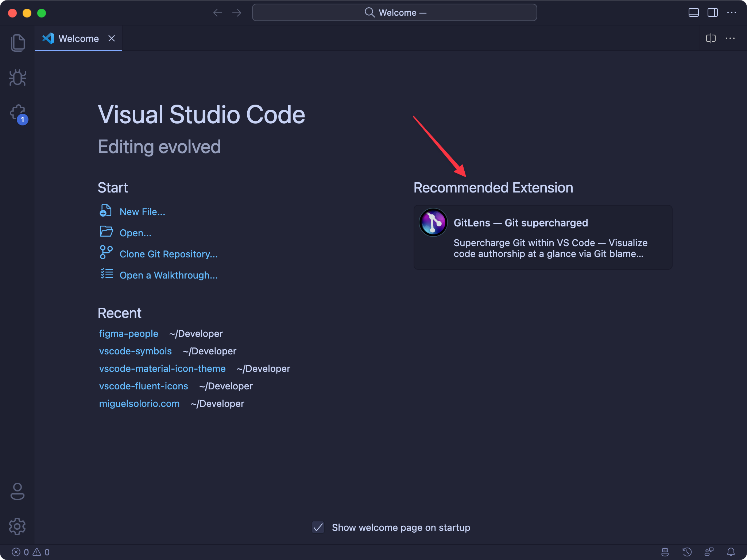This screenshot has height=560, width=747.
Task: Click the error count in status bar
Action: pyautogui.click(x=20, y=552)
